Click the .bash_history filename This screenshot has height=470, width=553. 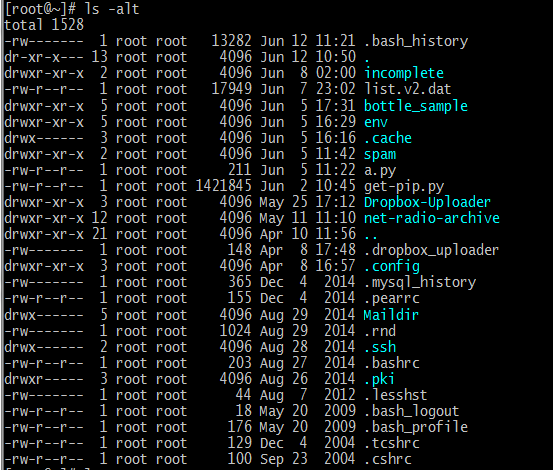416,41
